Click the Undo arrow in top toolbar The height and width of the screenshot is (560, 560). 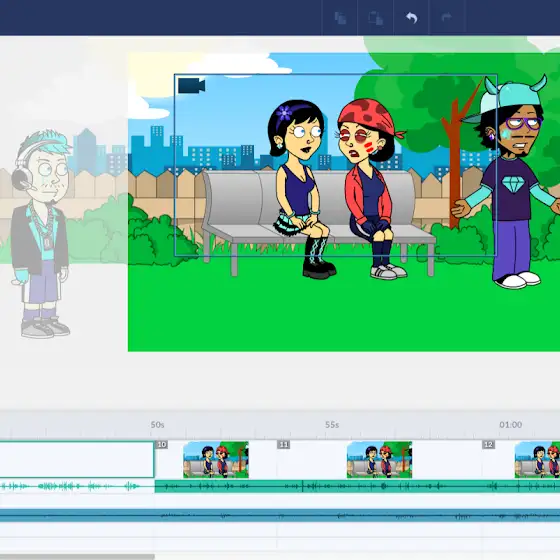(411, 18)
